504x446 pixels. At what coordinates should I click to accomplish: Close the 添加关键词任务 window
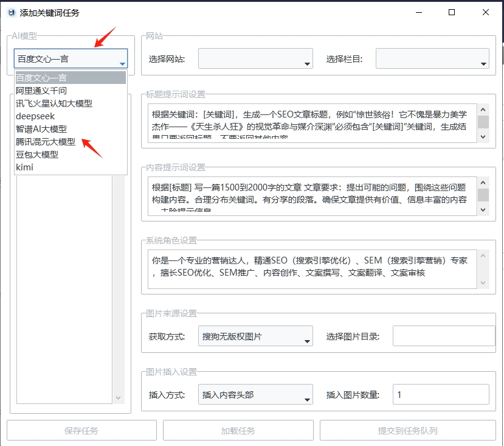tap(486, 13)
